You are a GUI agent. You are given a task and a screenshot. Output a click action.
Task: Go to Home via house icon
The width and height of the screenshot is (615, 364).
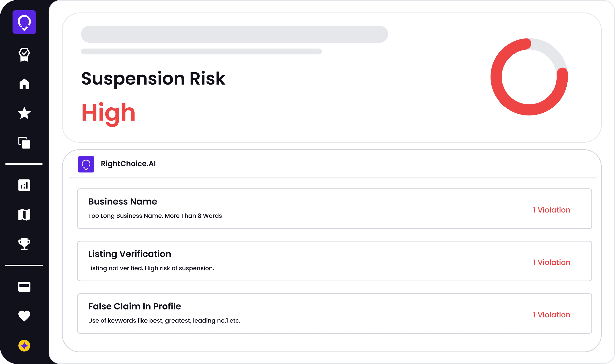click(x=24, y=84)
